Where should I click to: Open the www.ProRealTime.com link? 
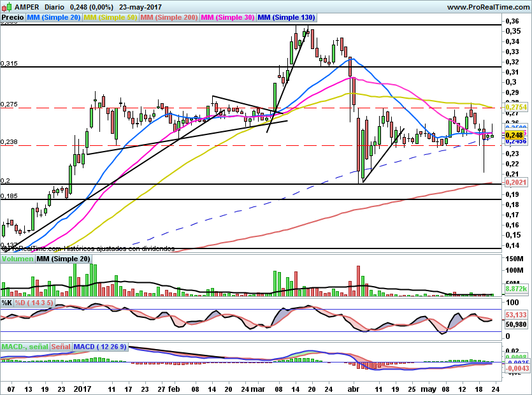pyautogui.click(x=487, y=7)
